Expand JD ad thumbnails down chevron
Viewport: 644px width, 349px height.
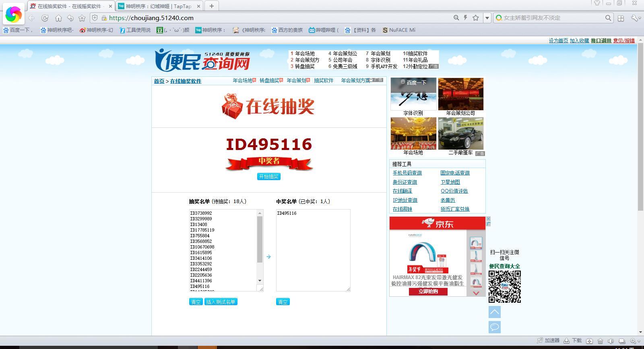click(x=476, y=293)
